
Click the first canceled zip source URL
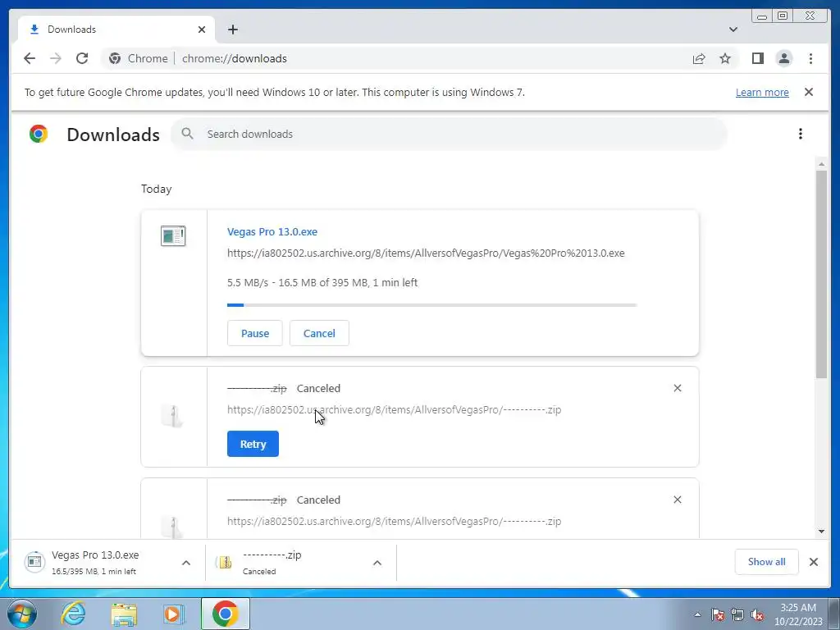pyautogui.click(x=395, y=410)
